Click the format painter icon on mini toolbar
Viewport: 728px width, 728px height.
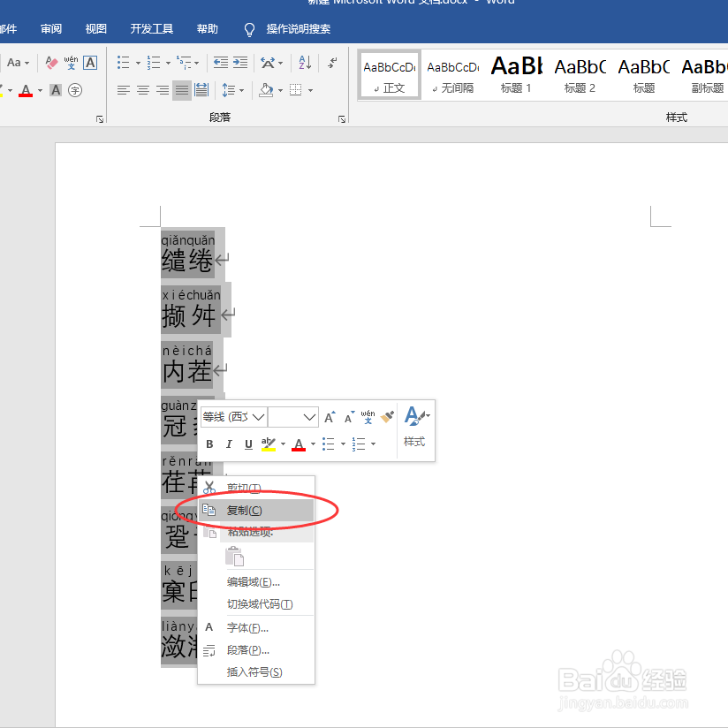[x=386, y=417]
